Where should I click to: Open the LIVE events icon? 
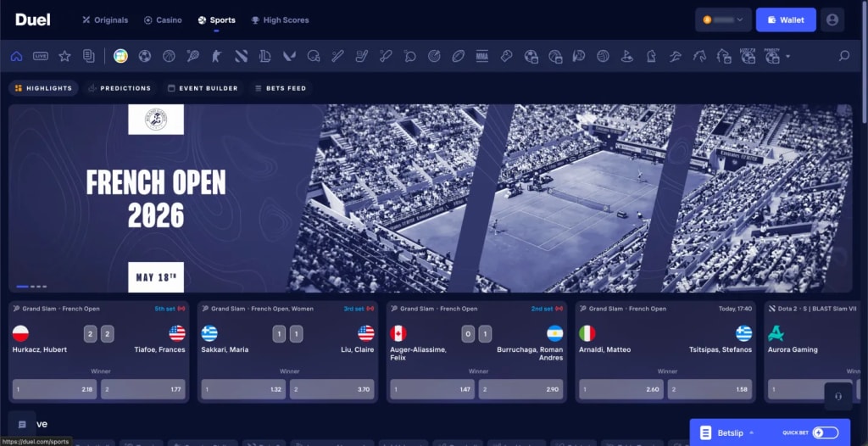tap(41, 56)
